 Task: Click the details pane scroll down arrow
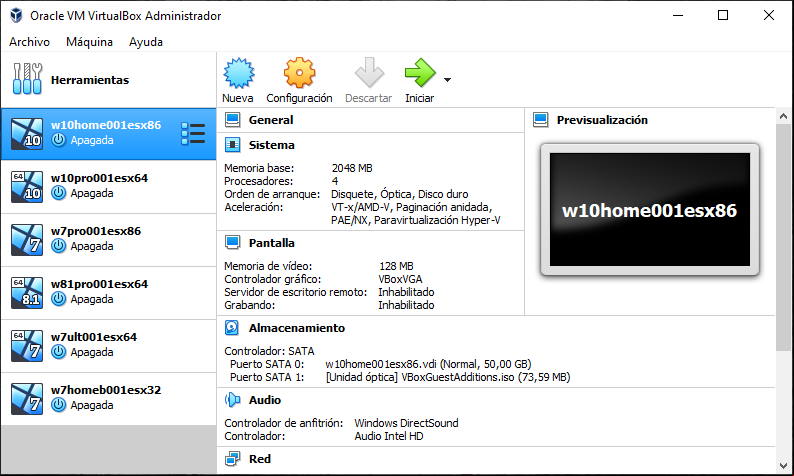click(x=783, y=465)
